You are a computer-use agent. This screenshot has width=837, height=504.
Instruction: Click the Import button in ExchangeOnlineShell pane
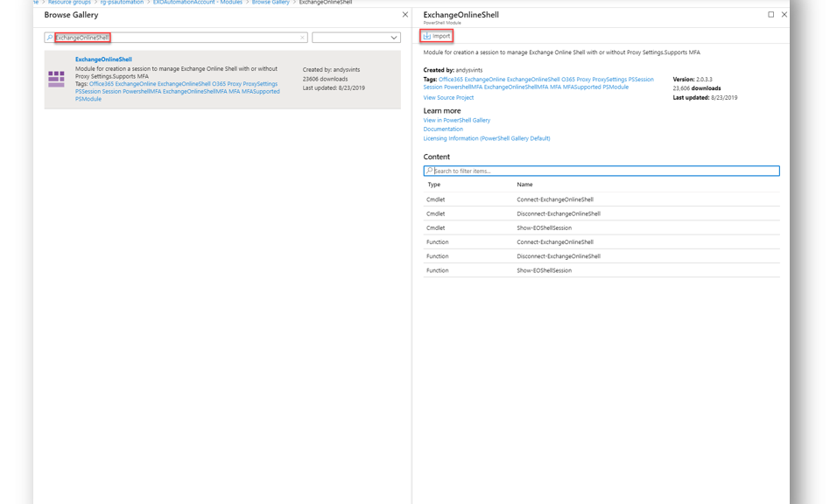pos(437,36)
